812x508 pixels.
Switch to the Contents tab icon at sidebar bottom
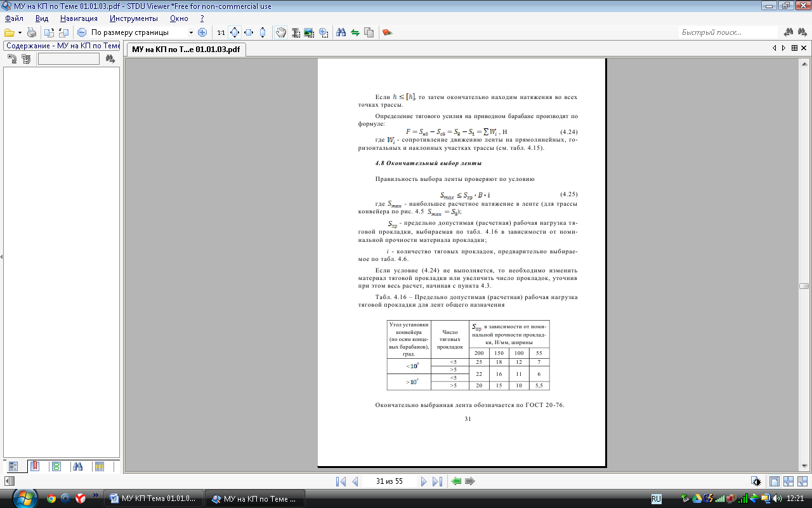coord(14,466)
